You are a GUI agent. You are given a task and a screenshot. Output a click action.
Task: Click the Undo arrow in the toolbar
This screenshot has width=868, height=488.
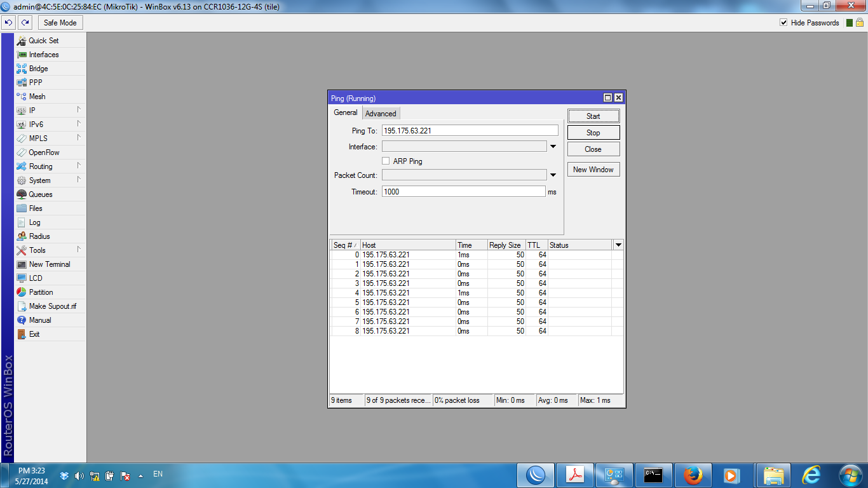pos(9,23)
